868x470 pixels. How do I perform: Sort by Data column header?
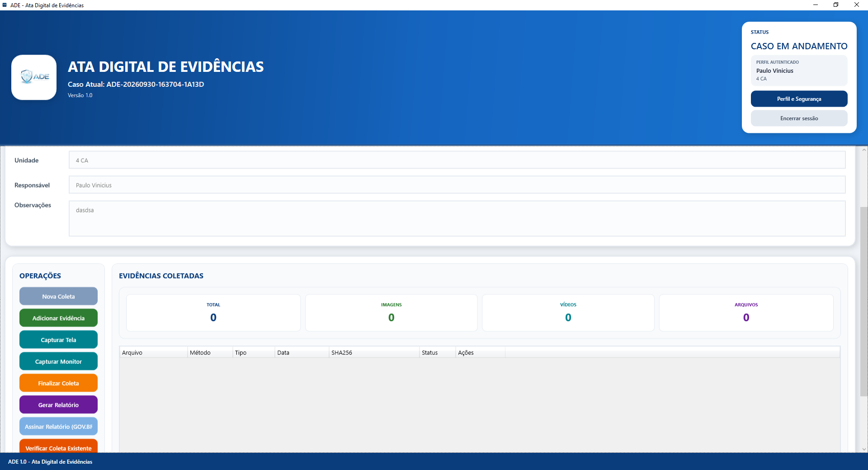click(302, 352)
